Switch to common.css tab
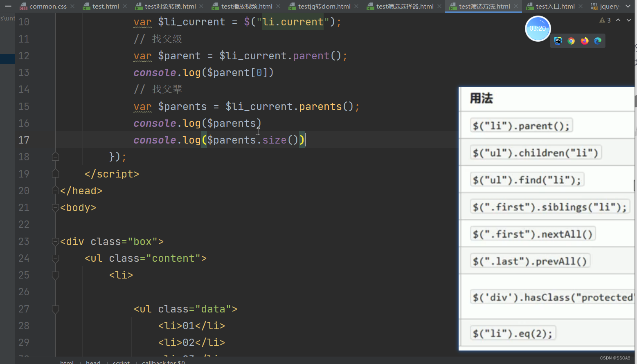 (48, 6)
